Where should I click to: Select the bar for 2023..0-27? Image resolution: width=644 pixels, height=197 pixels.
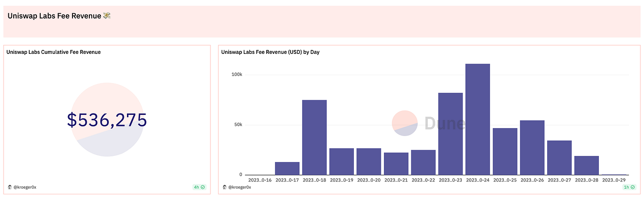pyautogui.click(x=560, y=158)
